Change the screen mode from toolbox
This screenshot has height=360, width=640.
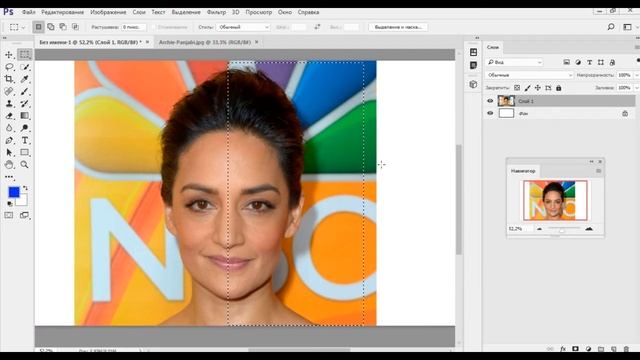(24, 215)
